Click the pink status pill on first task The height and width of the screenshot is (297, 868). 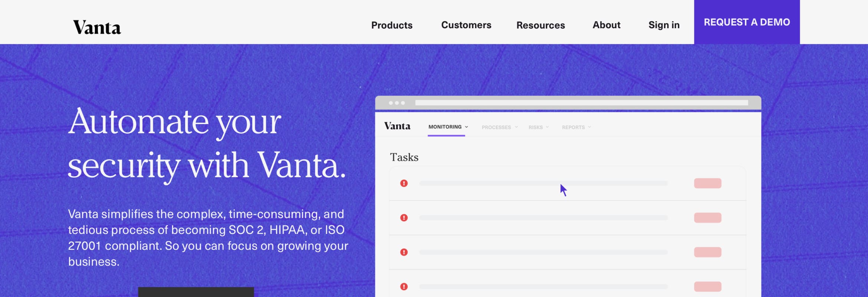pyautogui.click(x=708, y=183)
